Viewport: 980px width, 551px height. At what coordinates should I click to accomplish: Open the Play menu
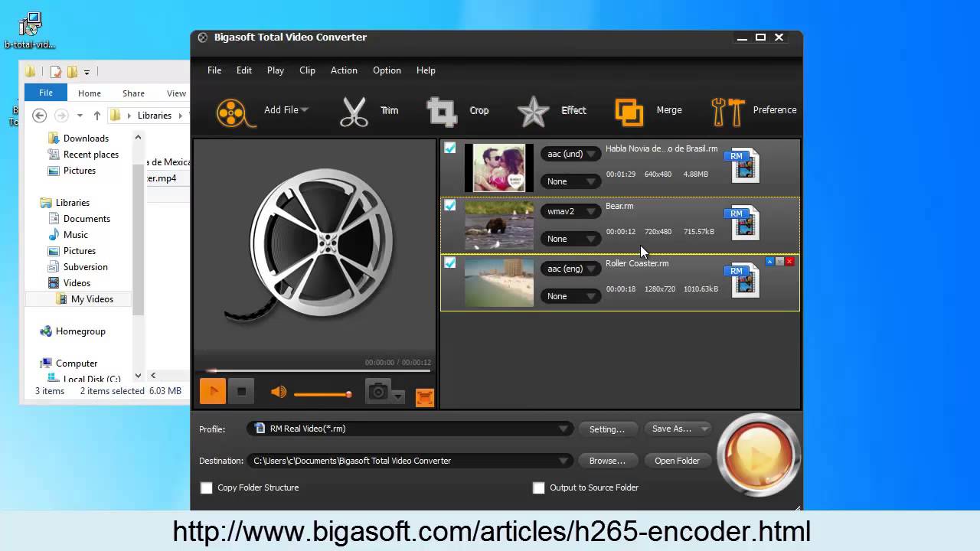coord(276,70)
